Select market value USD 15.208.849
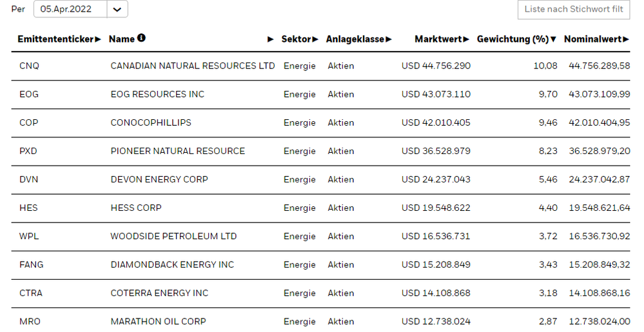Screen dimensions: 644x332 (x=436, y=264)
